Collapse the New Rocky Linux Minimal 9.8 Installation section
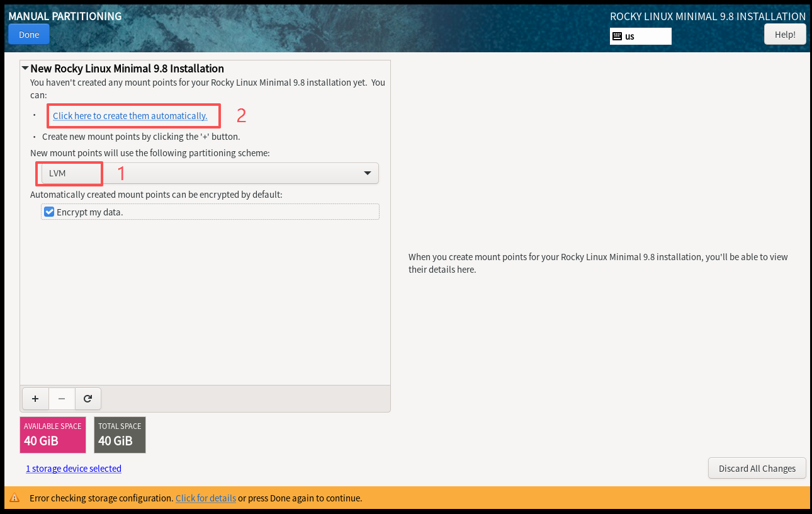 25,69
